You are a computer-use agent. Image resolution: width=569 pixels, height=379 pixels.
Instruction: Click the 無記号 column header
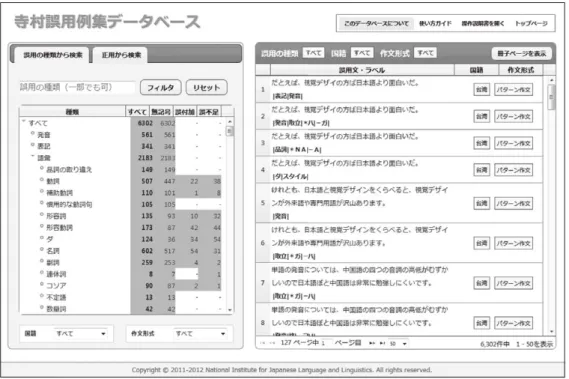coord(161,112)
